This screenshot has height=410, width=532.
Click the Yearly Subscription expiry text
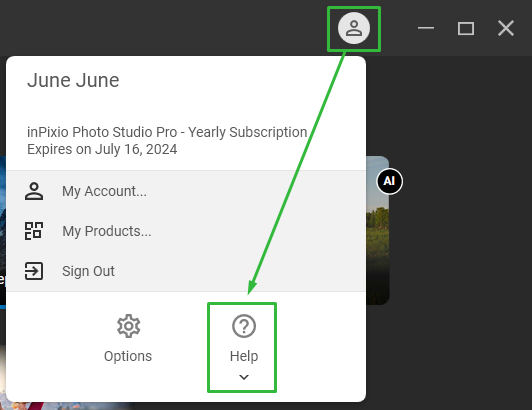click(167, 141)
